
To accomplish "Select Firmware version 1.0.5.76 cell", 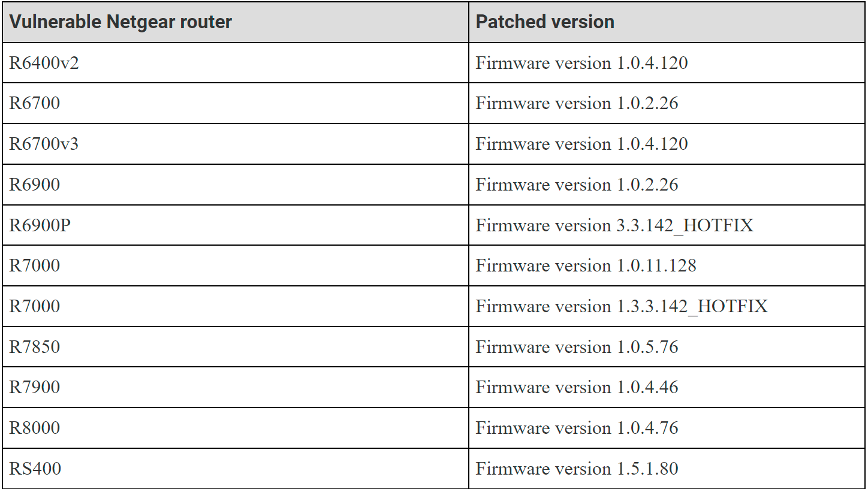I will 667,347.
